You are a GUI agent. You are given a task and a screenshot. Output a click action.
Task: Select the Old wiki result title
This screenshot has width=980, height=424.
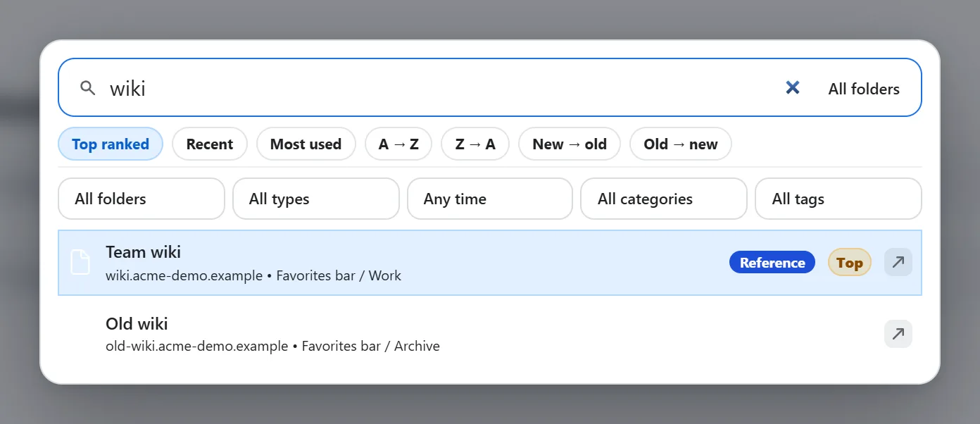[137, 324]
